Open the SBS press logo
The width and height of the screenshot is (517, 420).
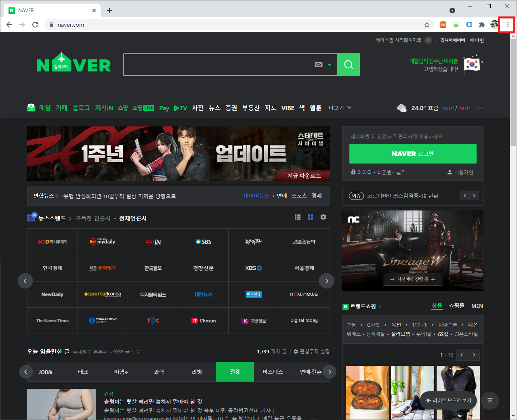[203, 241]
